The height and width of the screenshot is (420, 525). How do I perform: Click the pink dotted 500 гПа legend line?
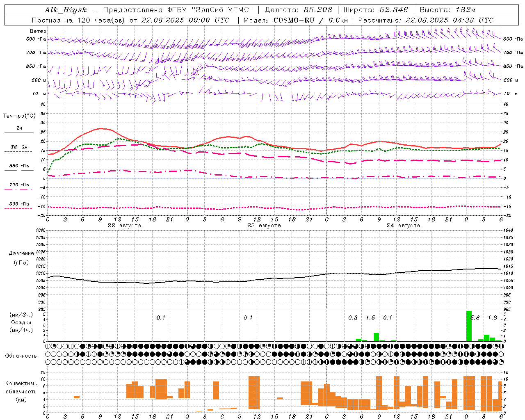[18, 209]
